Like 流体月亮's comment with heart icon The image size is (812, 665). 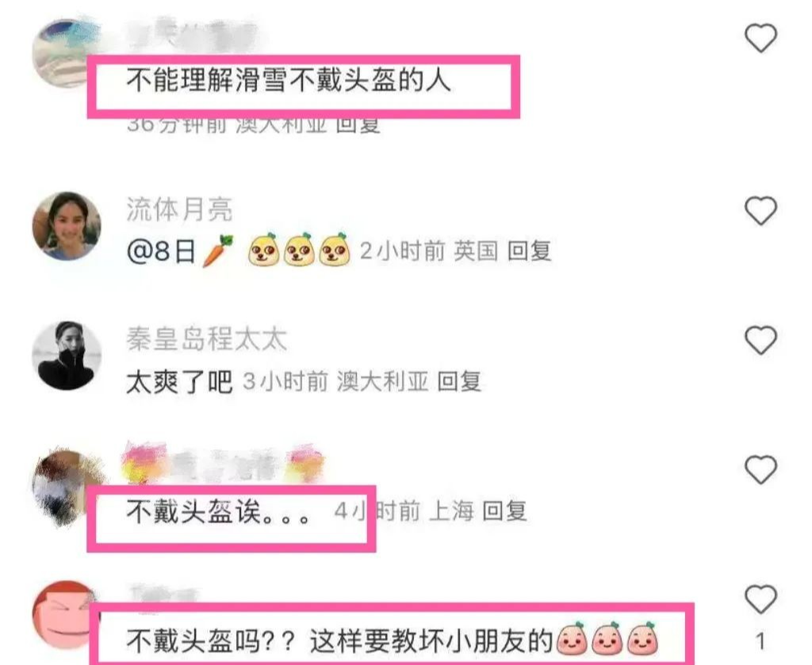click(760, 210)
